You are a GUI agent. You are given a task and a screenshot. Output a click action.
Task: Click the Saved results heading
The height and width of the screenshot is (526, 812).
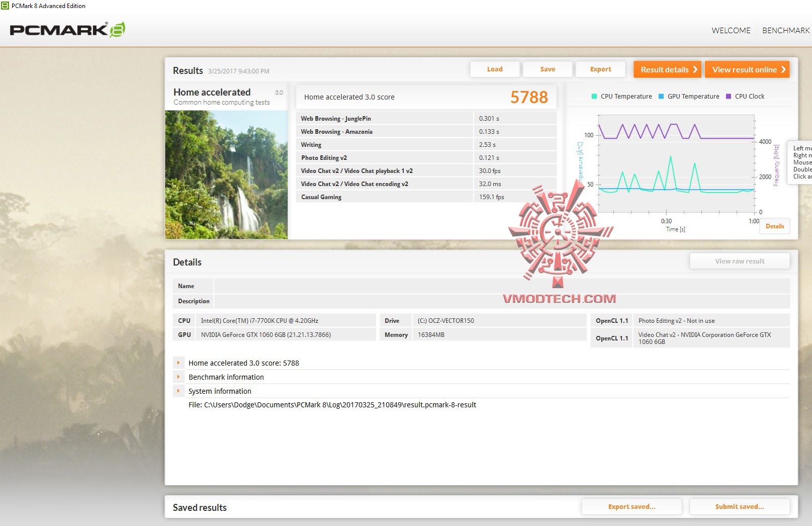tap(200, 507)
